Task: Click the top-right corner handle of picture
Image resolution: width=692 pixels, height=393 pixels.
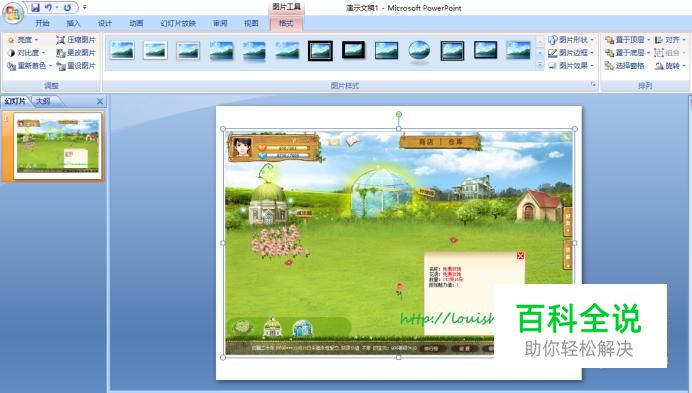Action: tap(575, 129)
